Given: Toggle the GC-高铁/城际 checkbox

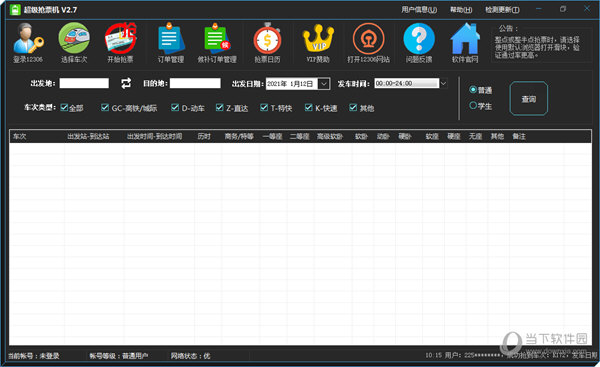Looking at the screenshot, I should coord(105,108).
